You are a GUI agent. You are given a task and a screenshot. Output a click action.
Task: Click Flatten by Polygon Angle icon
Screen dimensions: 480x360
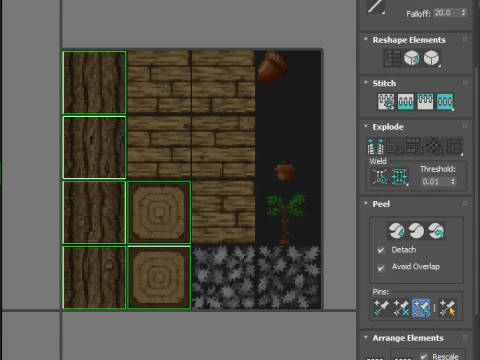click(x=395, y=147)
